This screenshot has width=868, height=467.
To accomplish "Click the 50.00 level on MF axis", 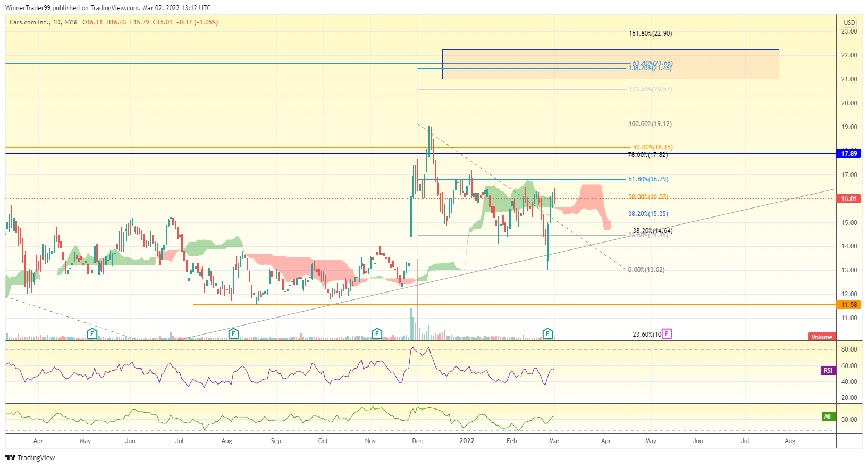I will (849, 420).
